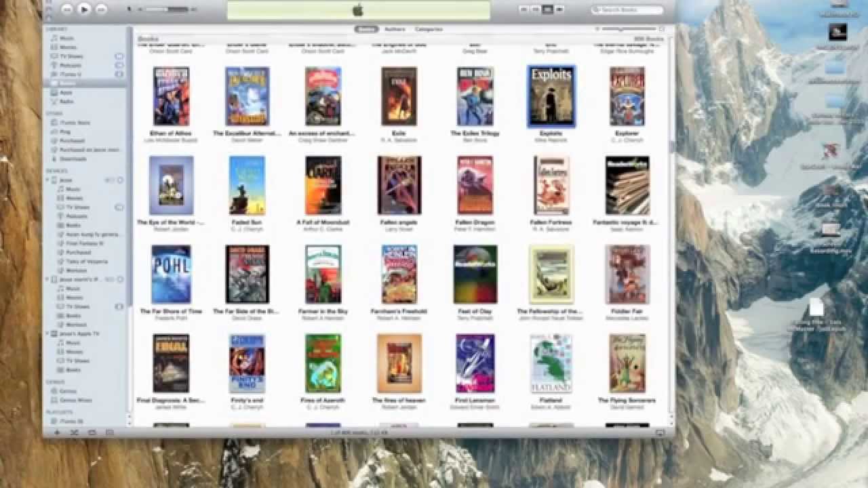Switch to grid view mode
The height and width of the screenshot is (488, 868).
point(547,9)
